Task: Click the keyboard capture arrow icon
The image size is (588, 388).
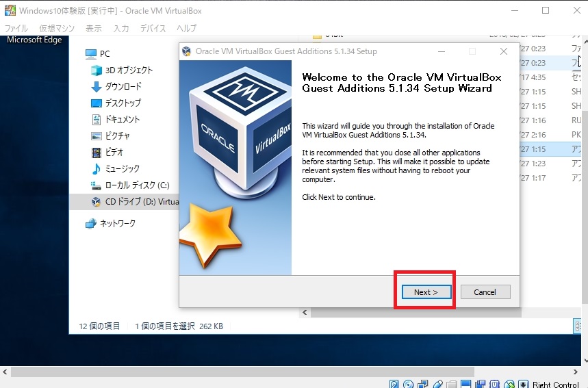Action: pyautogui.click(x=524, y=384)
